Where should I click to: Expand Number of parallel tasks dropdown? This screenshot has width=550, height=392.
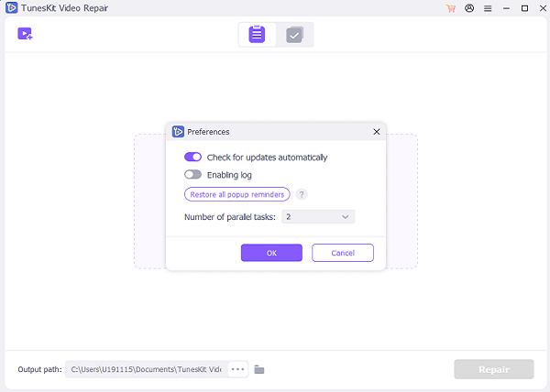[318, 217]
